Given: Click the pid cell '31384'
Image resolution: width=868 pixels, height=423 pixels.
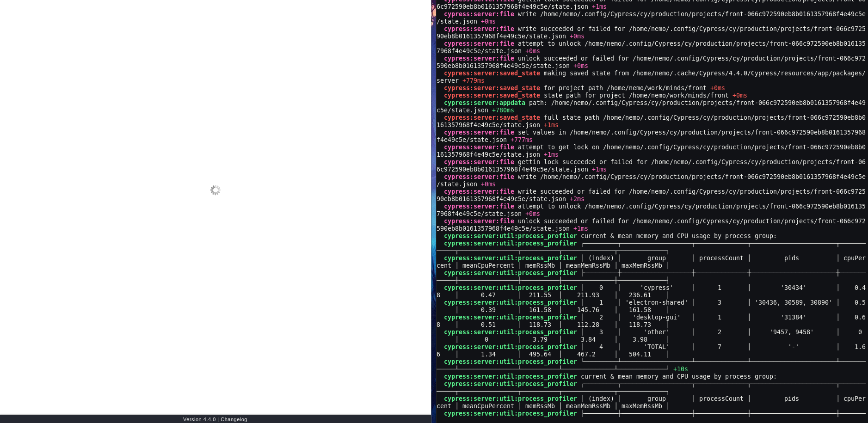Looking at the screenshot, I should (793, 317).
